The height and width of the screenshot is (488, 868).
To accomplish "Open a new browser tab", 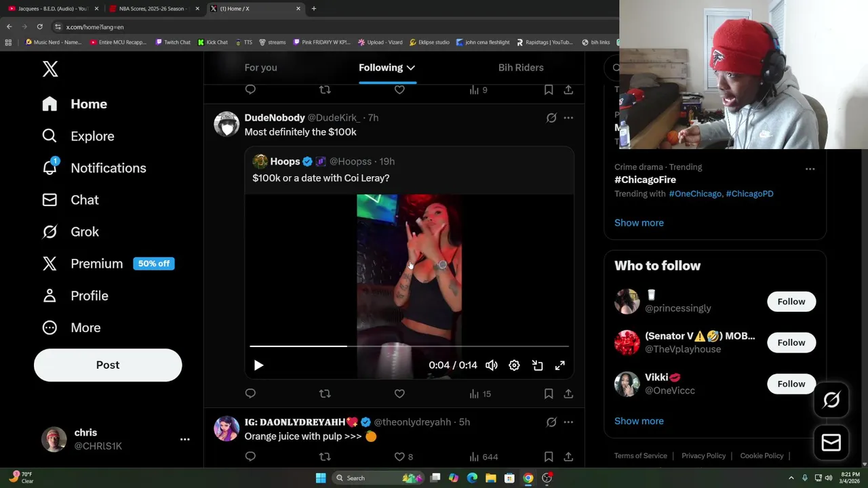I will coord(313,9).
